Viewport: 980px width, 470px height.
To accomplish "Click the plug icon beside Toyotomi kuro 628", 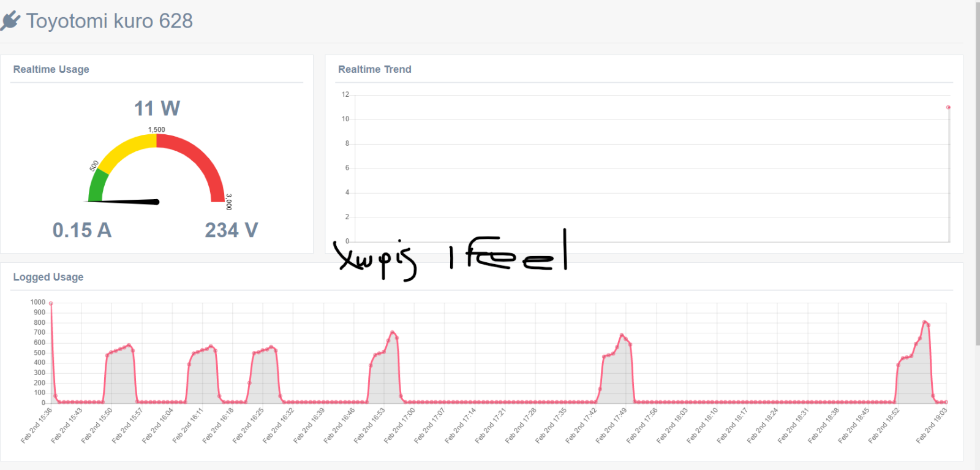I will tap(10, 20).
